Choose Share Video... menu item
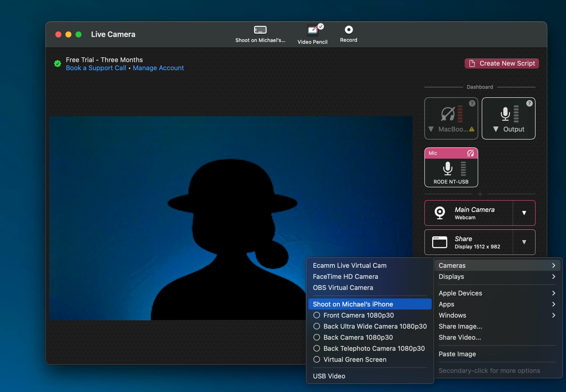Image resolution: width=566 pixels, height=392 pixels. 497,337
